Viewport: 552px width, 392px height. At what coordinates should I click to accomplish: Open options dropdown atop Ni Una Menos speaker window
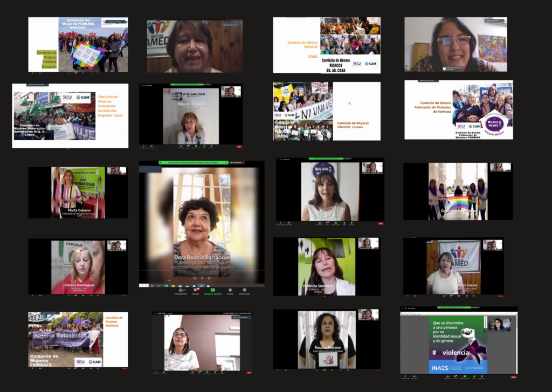click(347, 159)
